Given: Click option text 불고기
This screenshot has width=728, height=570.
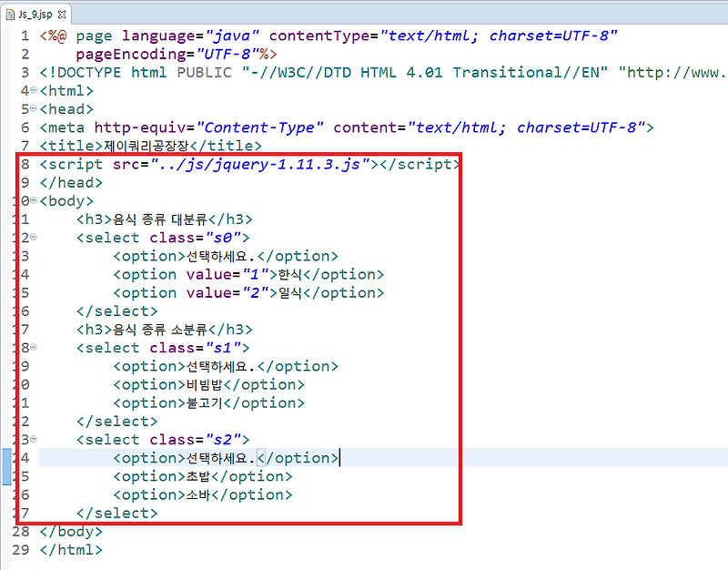Looking at the screenshot, I should click(205, 403).
